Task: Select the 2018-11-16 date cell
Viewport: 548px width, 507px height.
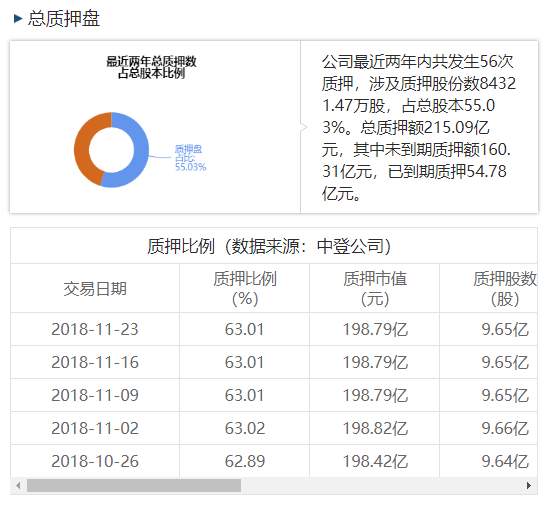Action: click(95, 362)
